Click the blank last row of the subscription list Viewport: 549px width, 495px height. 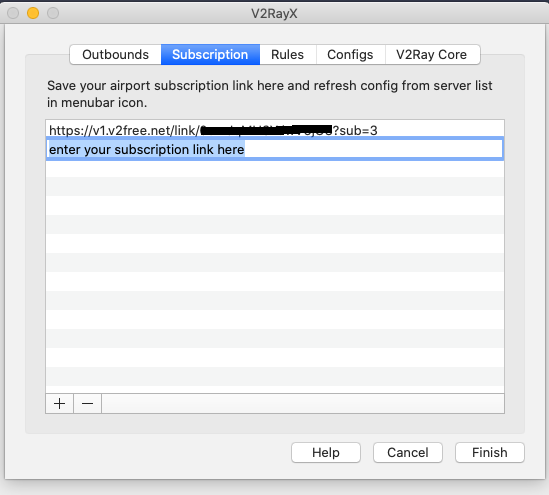[275, 389]
